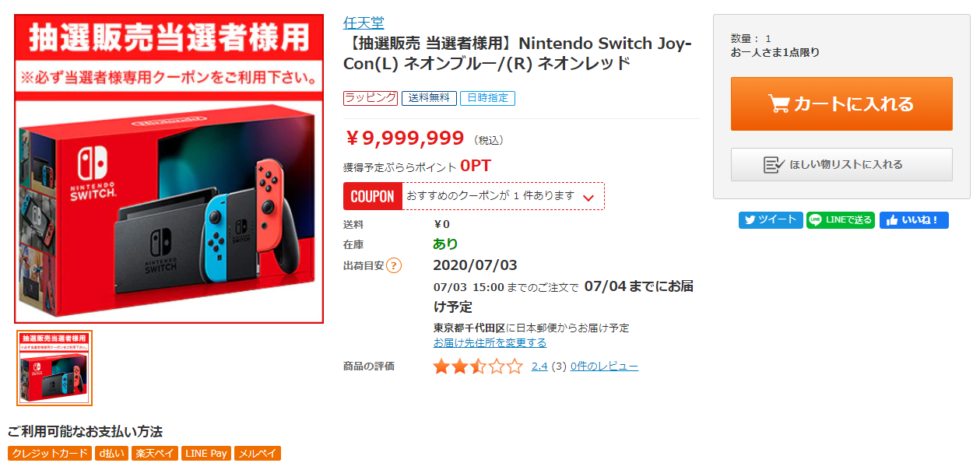Screen dimensions: 980x470
Task: Expand the recommended coupon dropdown arrow
Action: pos(588,198)
